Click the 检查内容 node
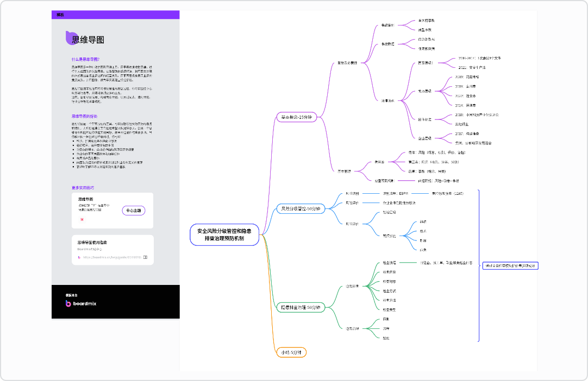This screenshot has height=381, width=588. 389,272
